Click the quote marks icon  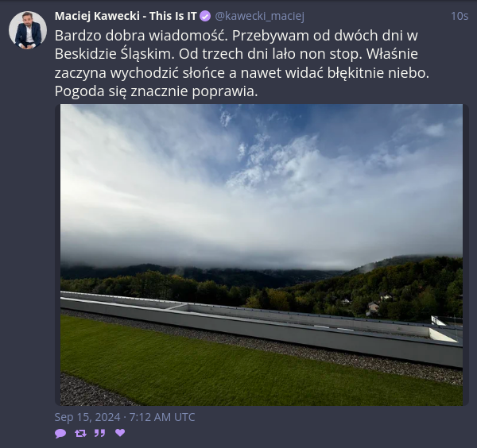coord(99,433)
